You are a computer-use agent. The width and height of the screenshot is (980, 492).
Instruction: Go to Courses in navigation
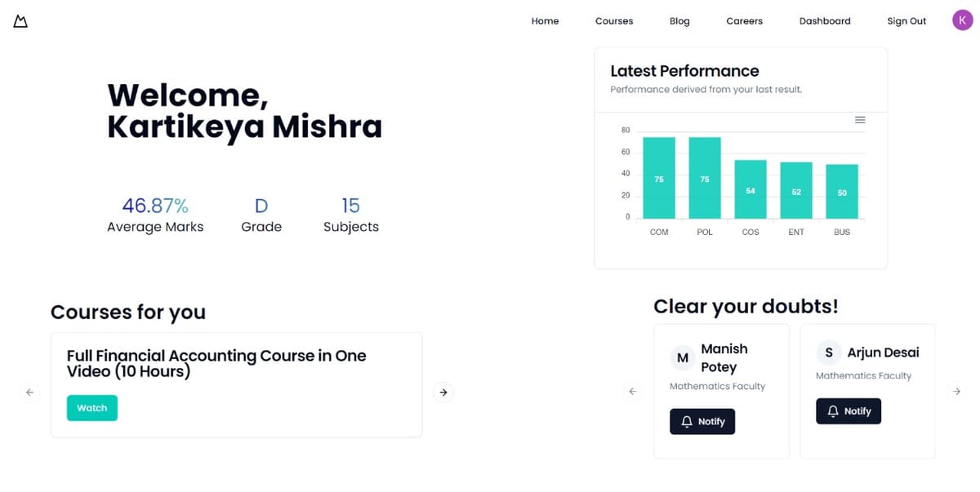pos(614,21)
